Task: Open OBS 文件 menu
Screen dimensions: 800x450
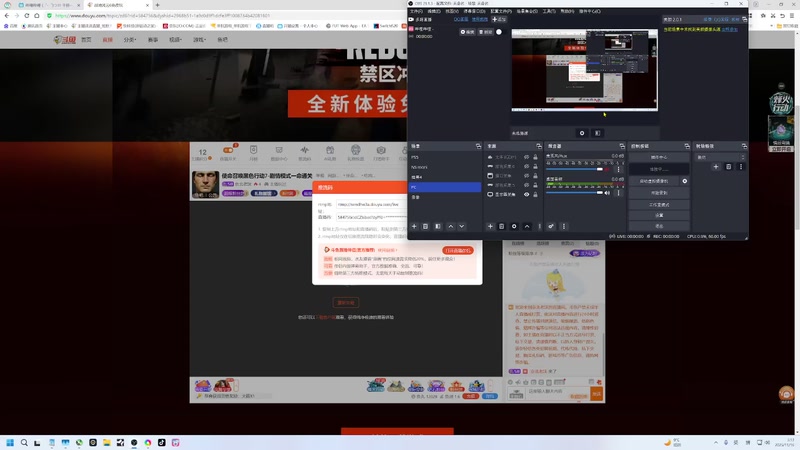Action: coord(416,11)
